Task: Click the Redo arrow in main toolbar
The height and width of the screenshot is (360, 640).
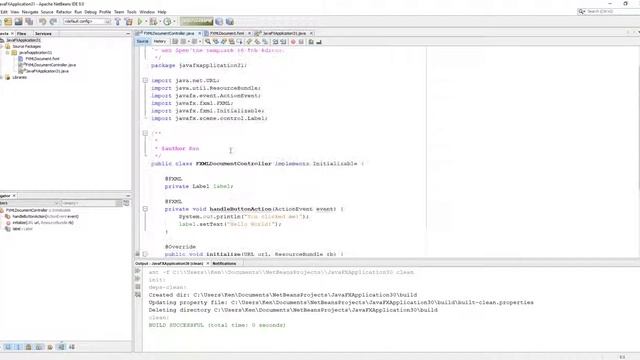Action: tap(53, 22)
